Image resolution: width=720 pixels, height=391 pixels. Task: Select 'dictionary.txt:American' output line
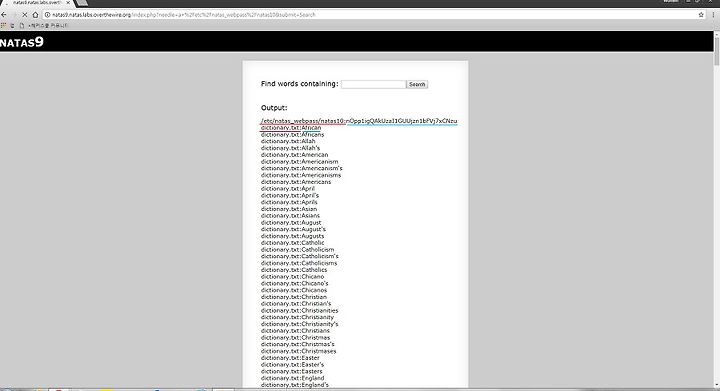click(x=294, y=155)
